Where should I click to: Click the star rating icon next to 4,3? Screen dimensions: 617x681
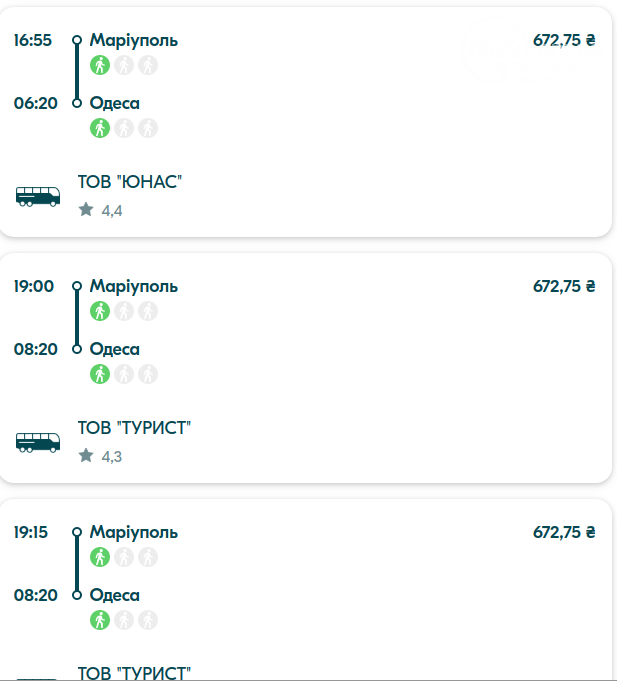[86, 455]
